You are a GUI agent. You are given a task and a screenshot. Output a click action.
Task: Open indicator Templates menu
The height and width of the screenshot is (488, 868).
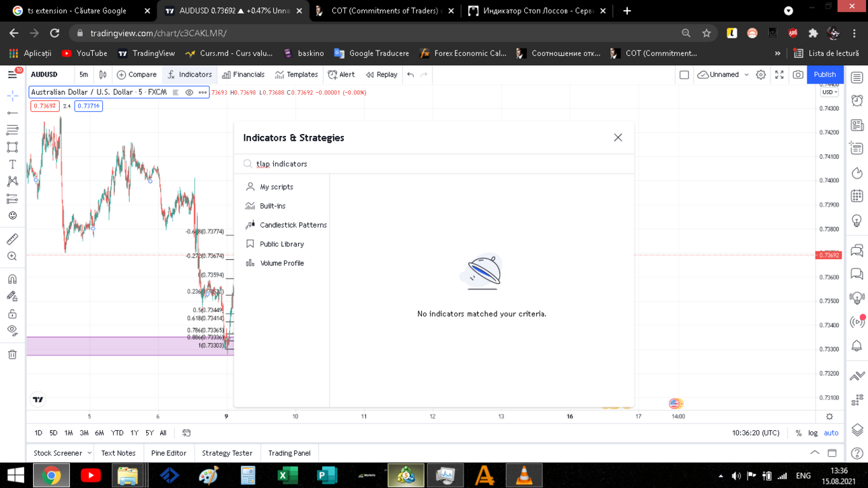click(x=297, y=75)
